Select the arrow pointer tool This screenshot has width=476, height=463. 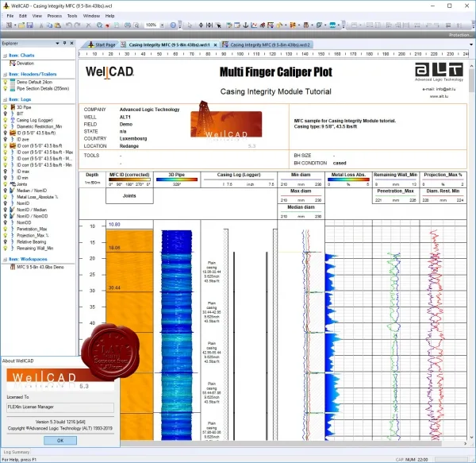pyautogui.click(x=190, y=25)
